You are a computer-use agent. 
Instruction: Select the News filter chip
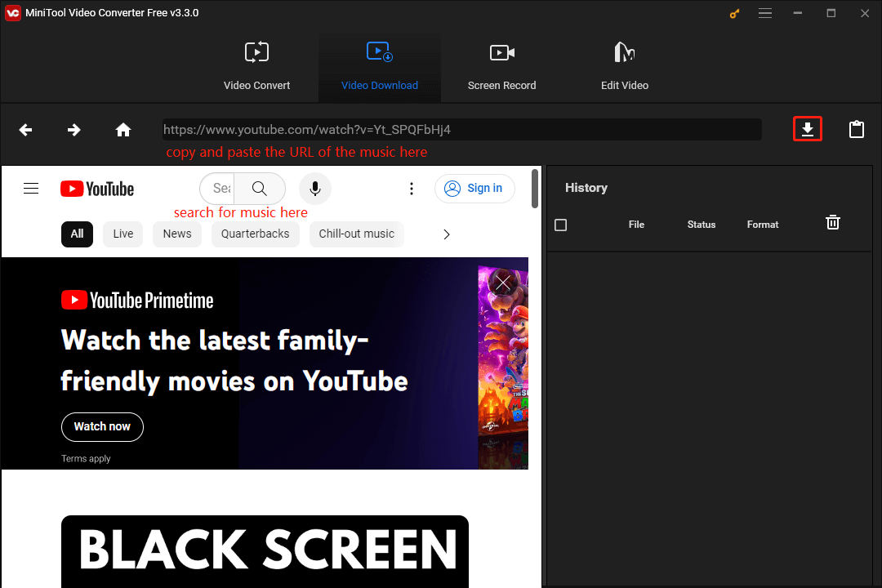pyautogui.click(x=177, y=234)
